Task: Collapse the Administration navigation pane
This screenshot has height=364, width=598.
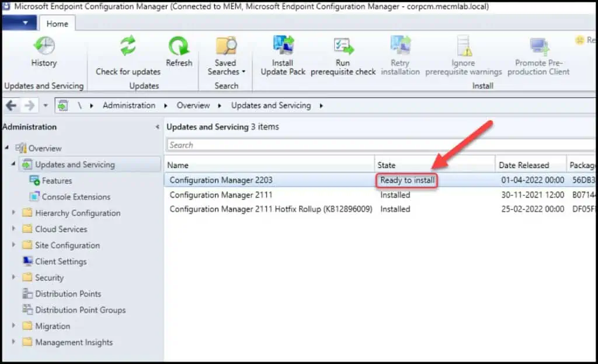Action: click(x=157, y=127)
